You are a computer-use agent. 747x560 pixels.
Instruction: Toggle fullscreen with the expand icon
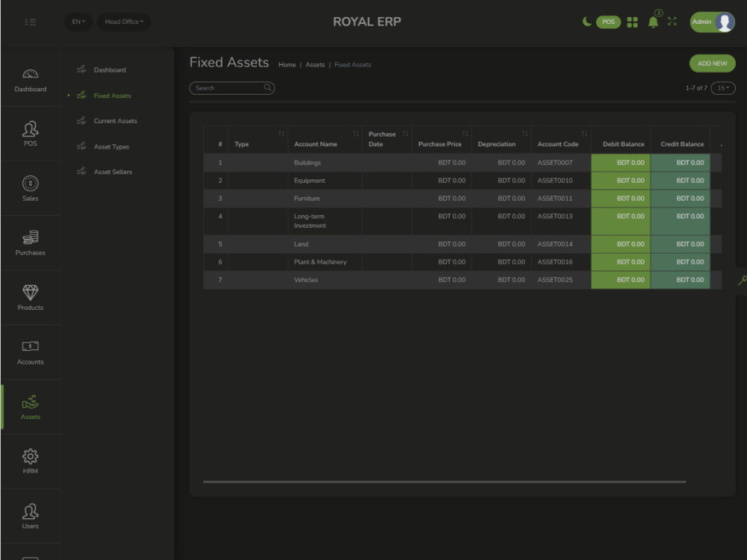672,22
